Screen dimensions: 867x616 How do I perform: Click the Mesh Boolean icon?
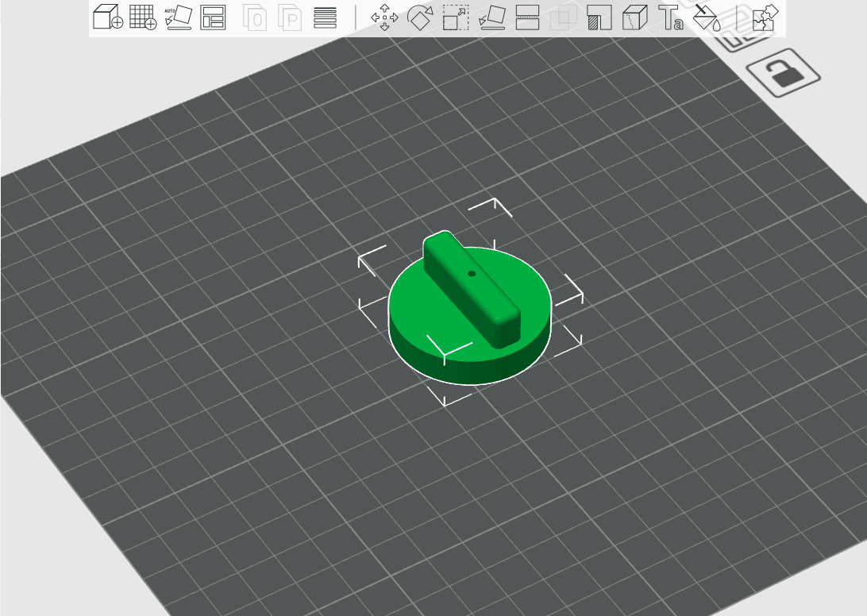click(564, 17)
